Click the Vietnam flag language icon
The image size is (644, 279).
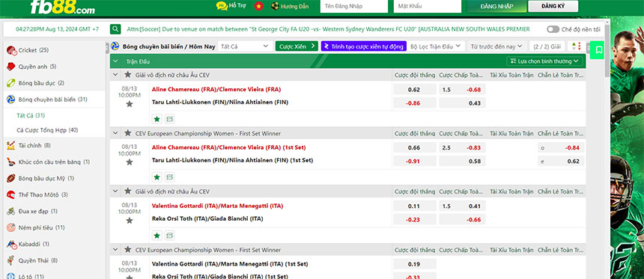tap(258, 6)
